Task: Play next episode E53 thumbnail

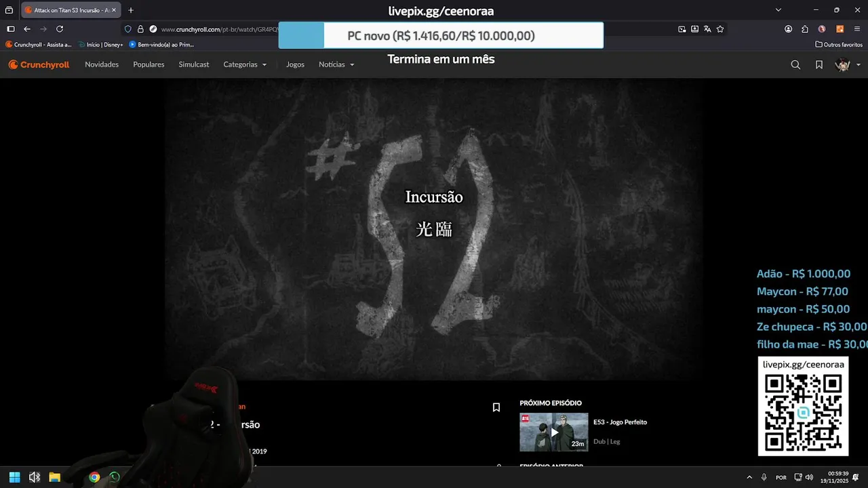Action: tap(554, 432)
